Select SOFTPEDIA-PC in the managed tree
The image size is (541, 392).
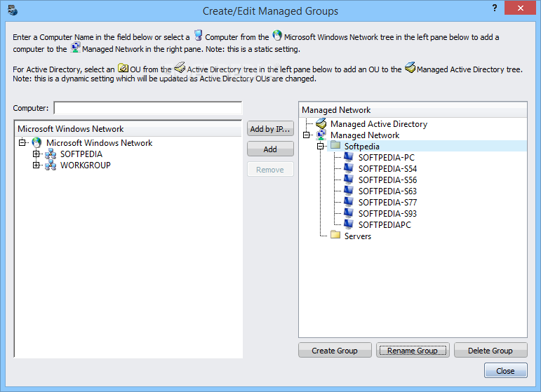387,158
